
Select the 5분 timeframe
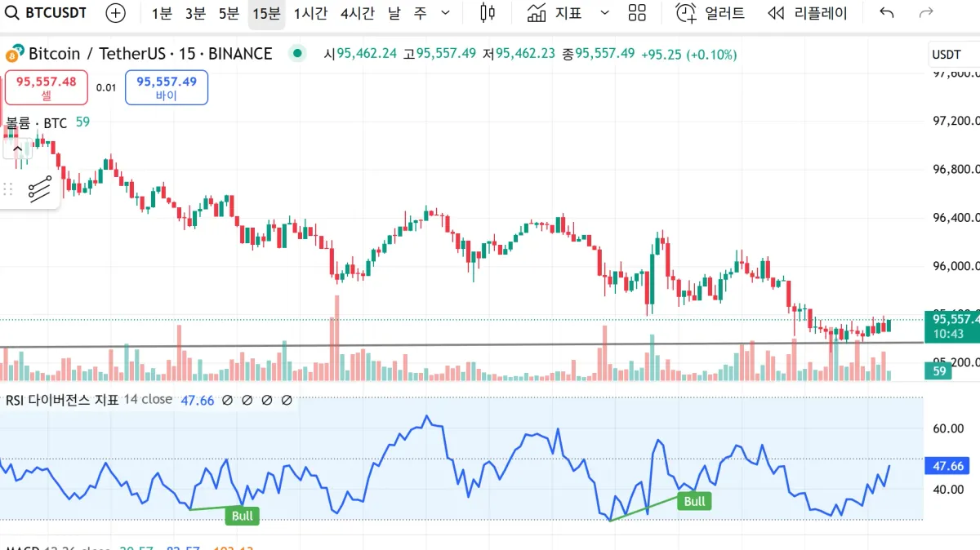[x=229, y=13]
